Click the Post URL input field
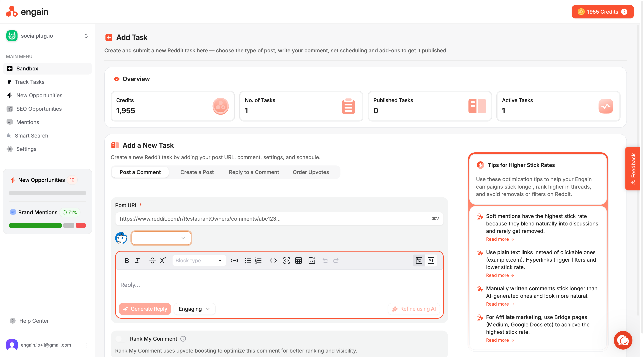 tap(279, 219)
